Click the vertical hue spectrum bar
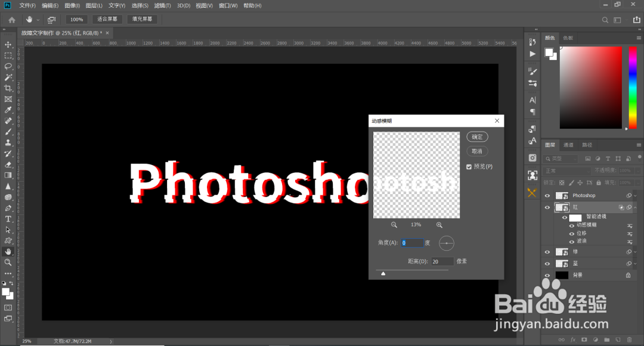The height and width of the screenshot is (346, 644). [633, 88]
